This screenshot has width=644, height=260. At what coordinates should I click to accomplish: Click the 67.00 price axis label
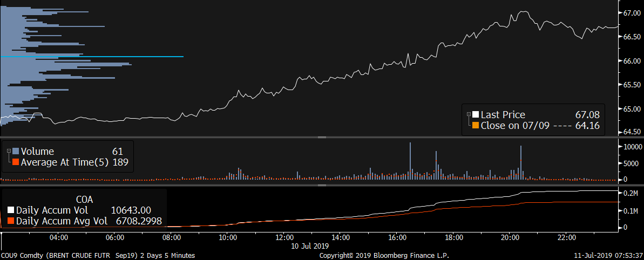(x=633, y=13)
